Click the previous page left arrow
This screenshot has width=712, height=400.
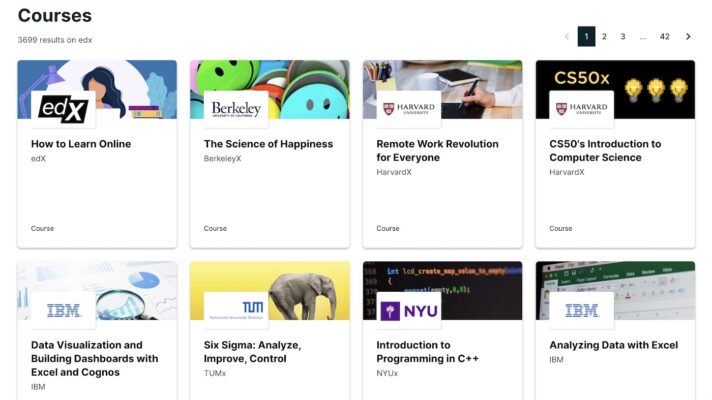click(567, 36)
